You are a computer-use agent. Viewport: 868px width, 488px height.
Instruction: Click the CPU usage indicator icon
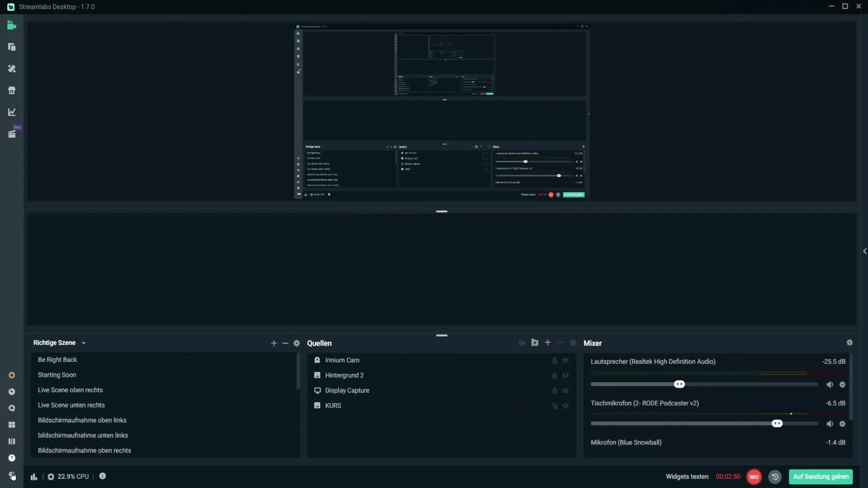click(x=51, y=476)
